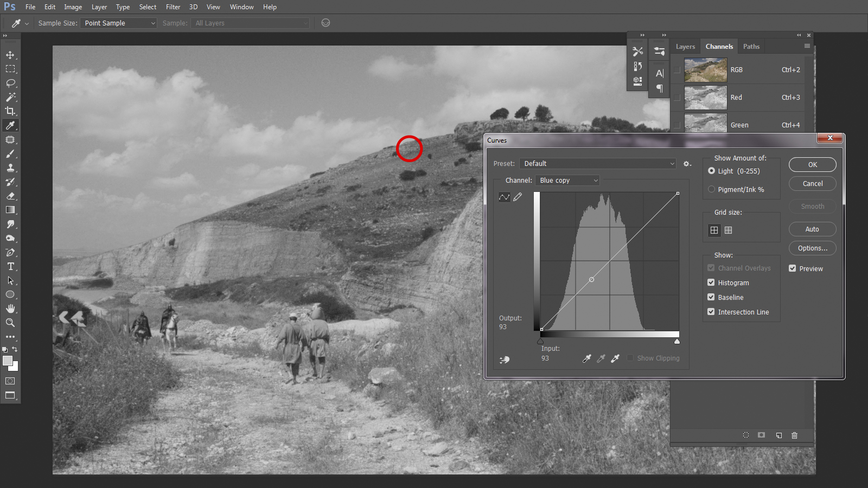Open the Sample Size dropdown
868x488 pixels.
pyautogui.click(x=119, y=23)
